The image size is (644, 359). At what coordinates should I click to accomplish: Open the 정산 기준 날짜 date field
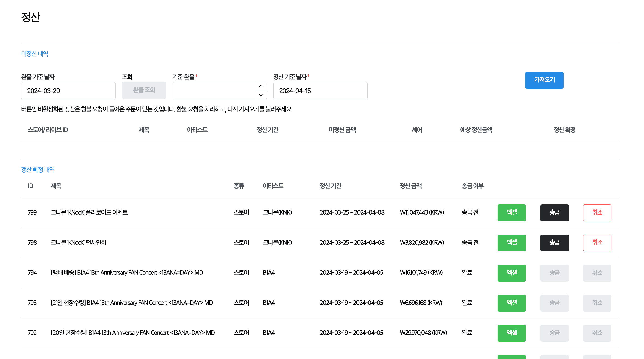pyautogui.click(x=320, y=91)
